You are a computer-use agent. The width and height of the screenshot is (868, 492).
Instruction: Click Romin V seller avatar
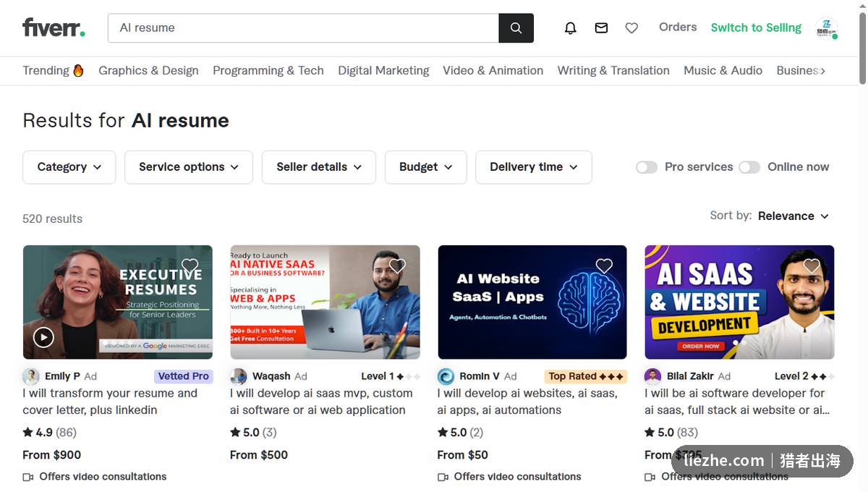click(446, 376)
